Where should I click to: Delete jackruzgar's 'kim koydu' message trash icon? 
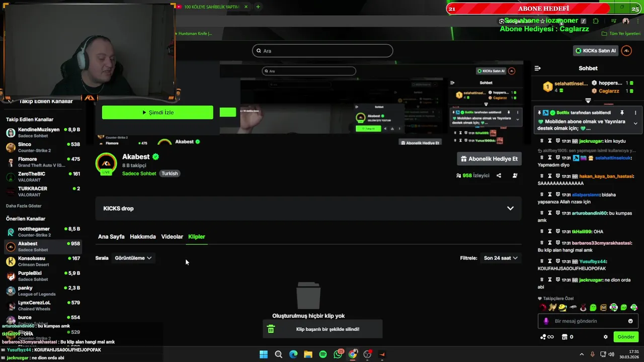(x=542, y=141)
